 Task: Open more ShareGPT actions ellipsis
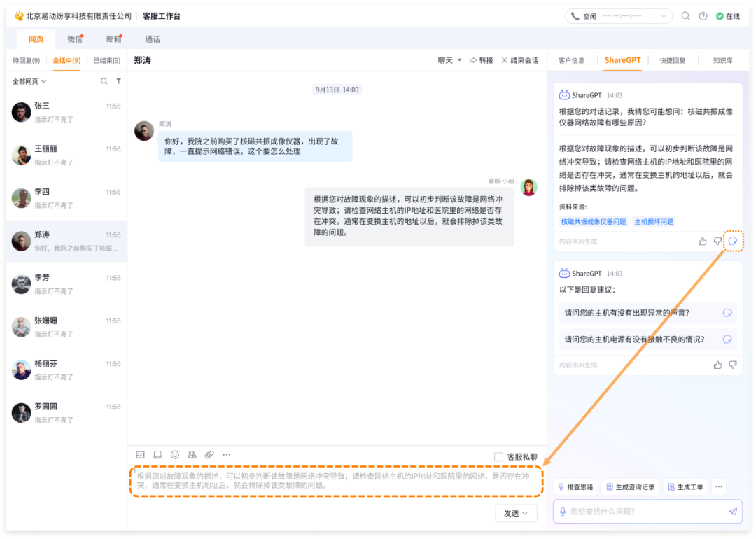(x=719, y=487)
